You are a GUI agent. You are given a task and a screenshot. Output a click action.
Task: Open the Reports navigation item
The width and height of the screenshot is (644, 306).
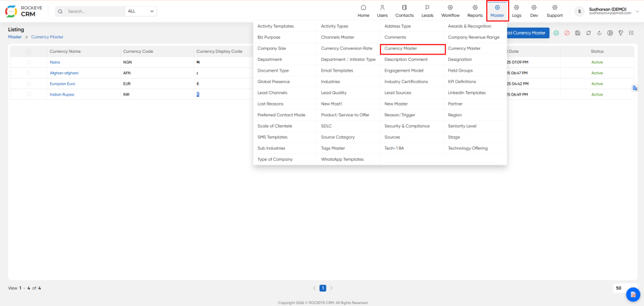point(475,11)
